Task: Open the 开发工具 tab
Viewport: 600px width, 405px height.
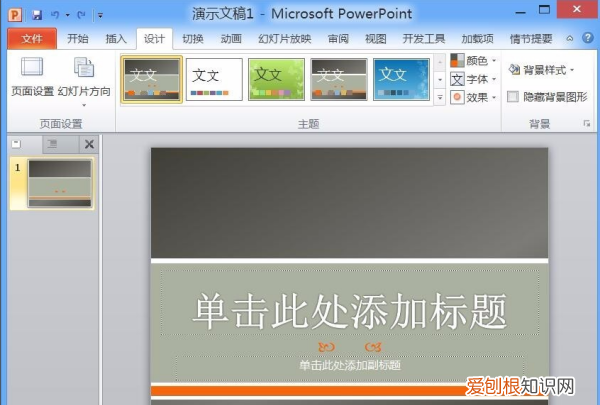Action: [424, 39]
